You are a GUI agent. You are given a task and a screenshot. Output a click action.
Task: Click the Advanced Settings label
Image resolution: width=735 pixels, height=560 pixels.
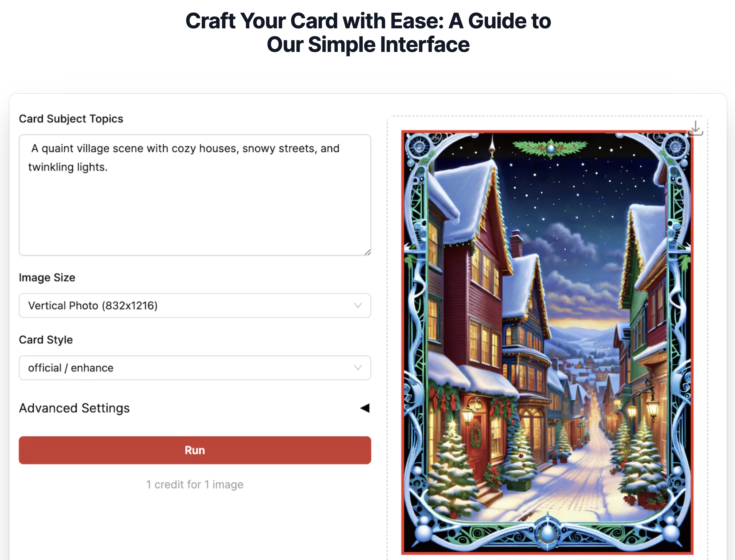click(x=74, y=408)
